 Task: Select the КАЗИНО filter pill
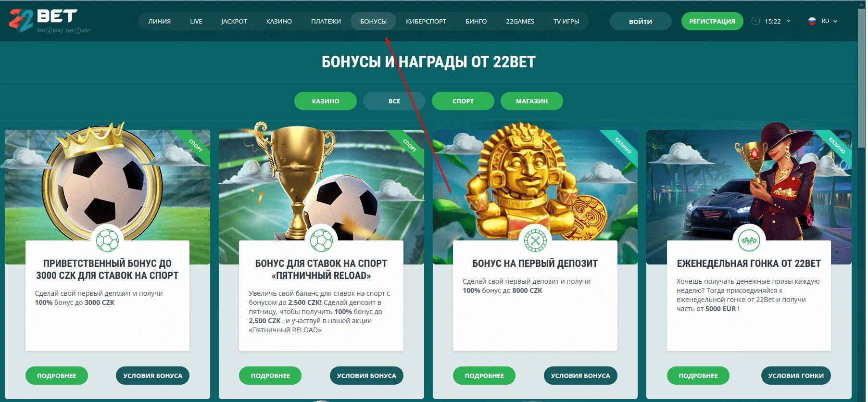click(x=326, y=101)
